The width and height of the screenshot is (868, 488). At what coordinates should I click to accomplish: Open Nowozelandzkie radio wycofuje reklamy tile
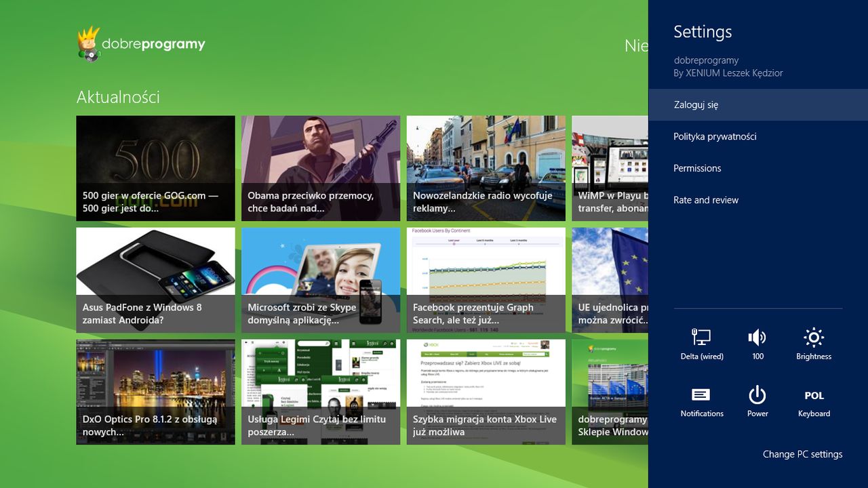point(486,168)
